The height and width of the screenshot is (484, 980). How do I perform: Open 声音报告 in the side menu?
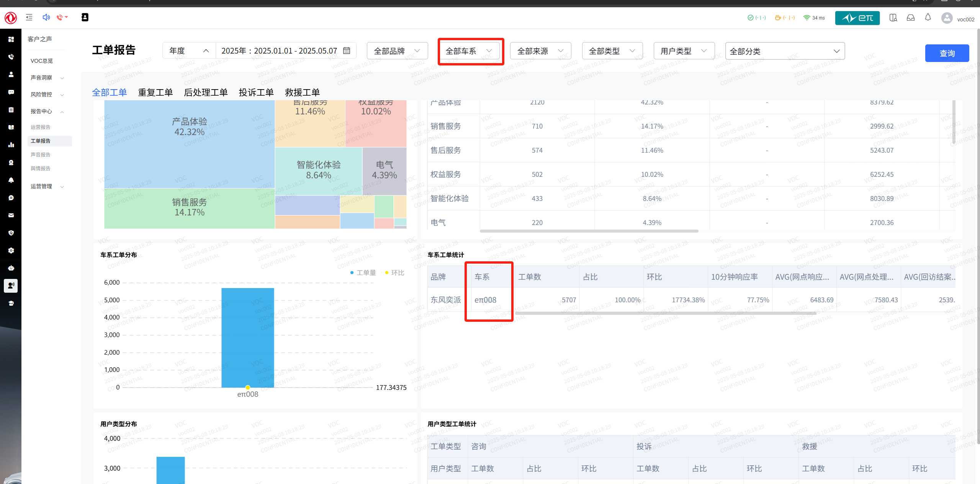(41, 155)
